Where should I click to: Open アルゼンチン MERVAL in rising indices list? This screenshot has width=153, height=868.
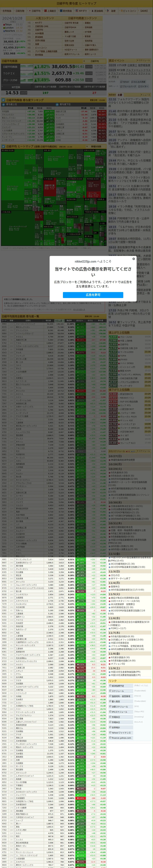(131, 374)
